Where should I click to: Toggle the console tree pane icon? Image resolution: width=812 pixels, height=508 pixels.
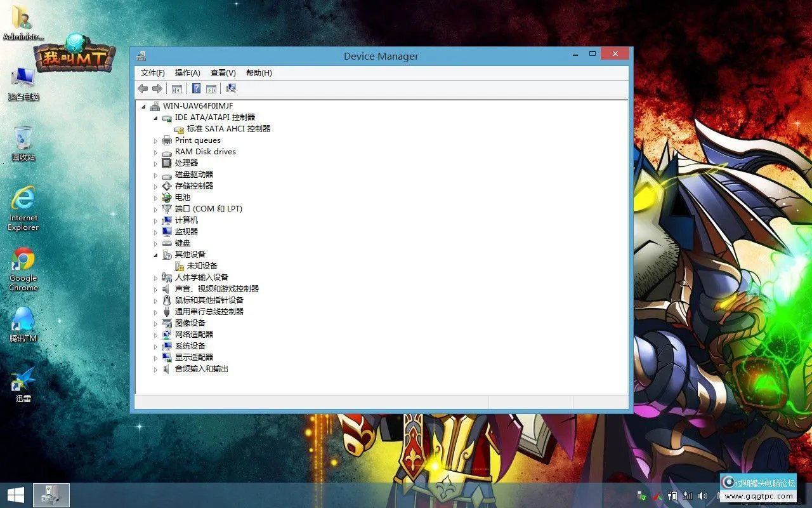pyautogui.click(x=177, y=88)
